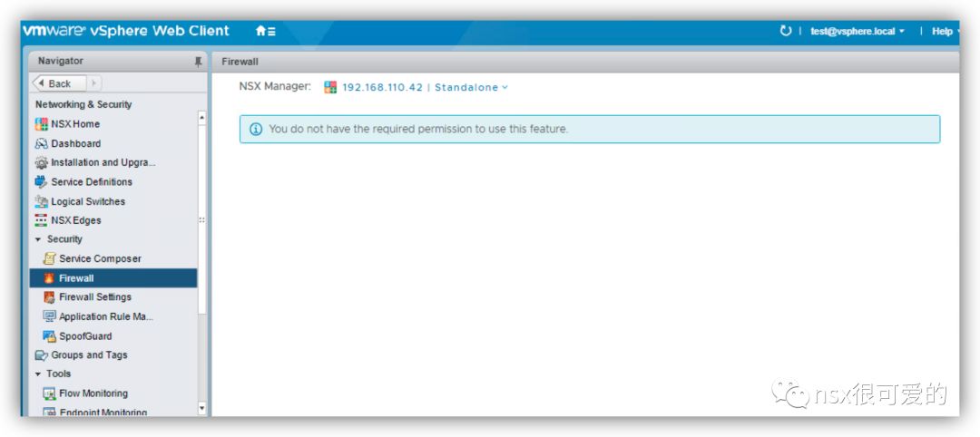Click the refresh icon in top bar
Viewport: 980px width, 437px height.
[x=785, y=31]
